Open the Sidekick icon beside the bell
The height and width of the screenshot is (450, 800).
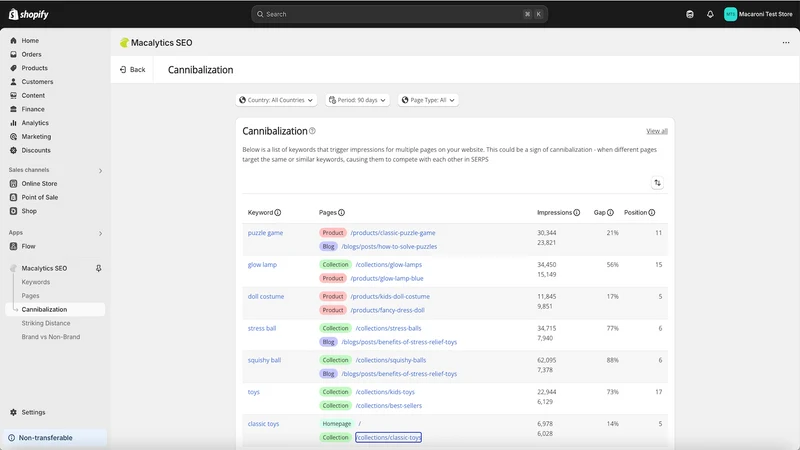[x=690, y=14]
